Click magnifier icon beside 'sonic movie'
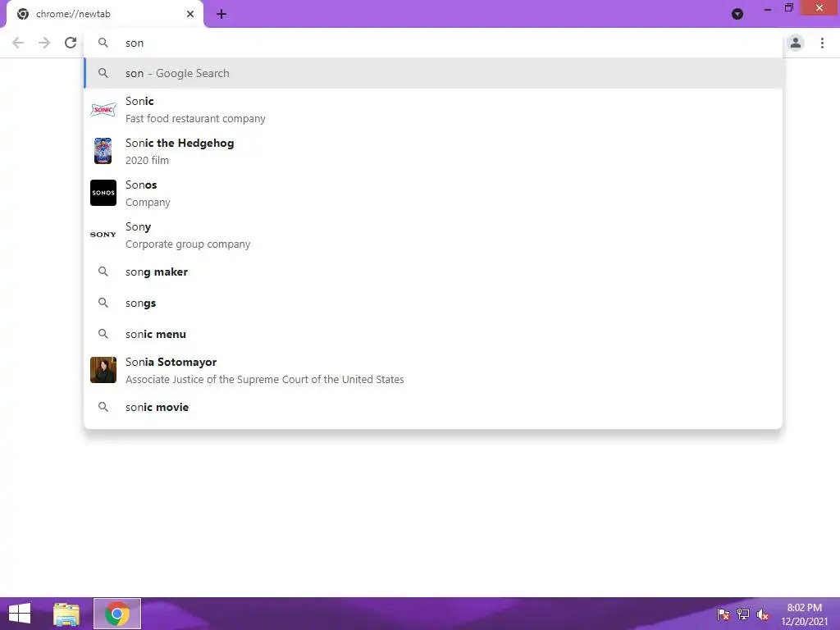This screenshot has width=840, height=630. tap(103, 407)
